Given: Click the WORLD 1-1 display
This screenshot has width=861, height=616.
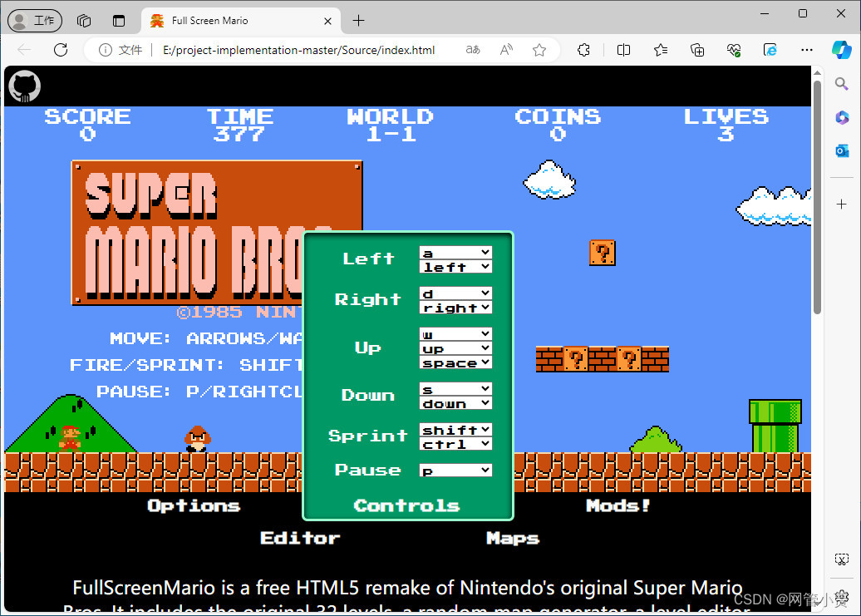Looking at the screenshot, I should (390, 126).
